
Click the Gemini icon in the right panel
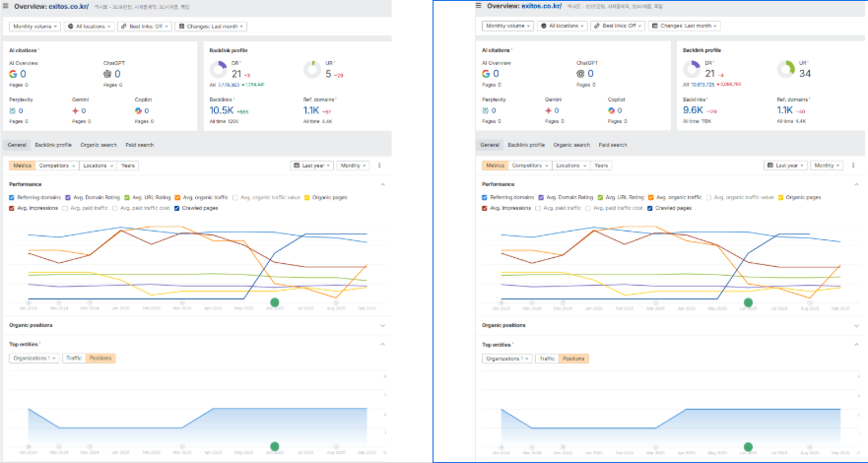[x=548, y=110]
